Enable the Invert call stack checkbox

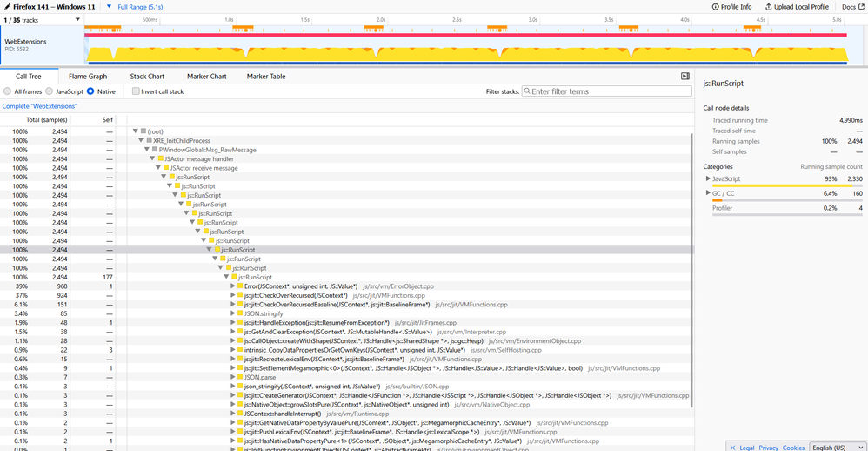coord(136,91)
